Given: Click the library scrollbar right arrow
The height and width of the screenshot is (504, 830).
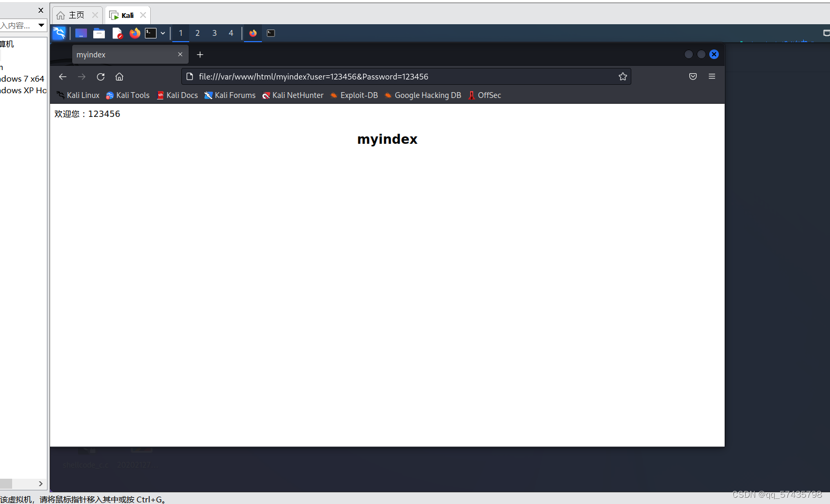Looking at the screenshot, I should 41,484.
